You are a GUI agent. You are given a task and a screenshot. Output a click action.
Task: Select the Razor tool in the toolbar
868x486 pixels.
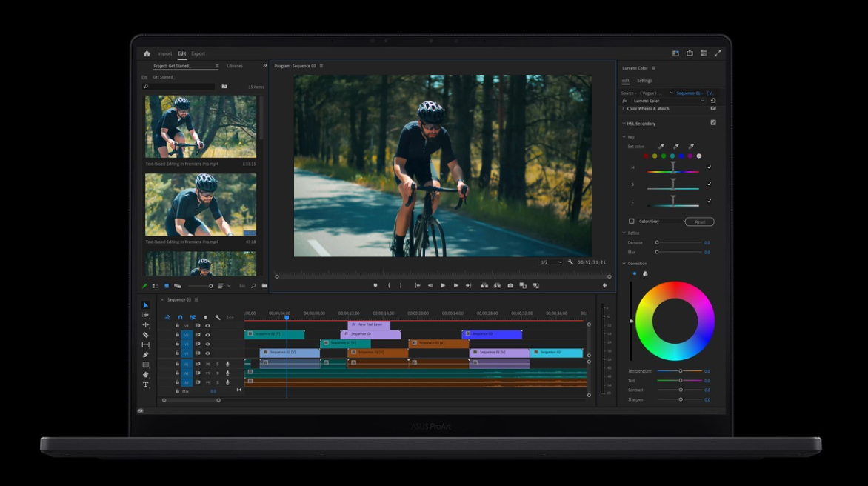[145, 335]
